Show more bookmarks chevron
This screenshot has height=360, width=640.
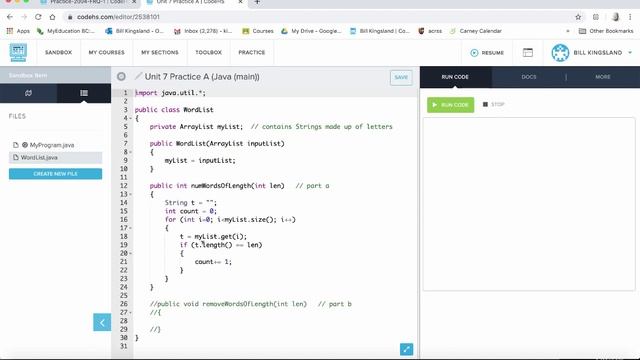[568, 31]
